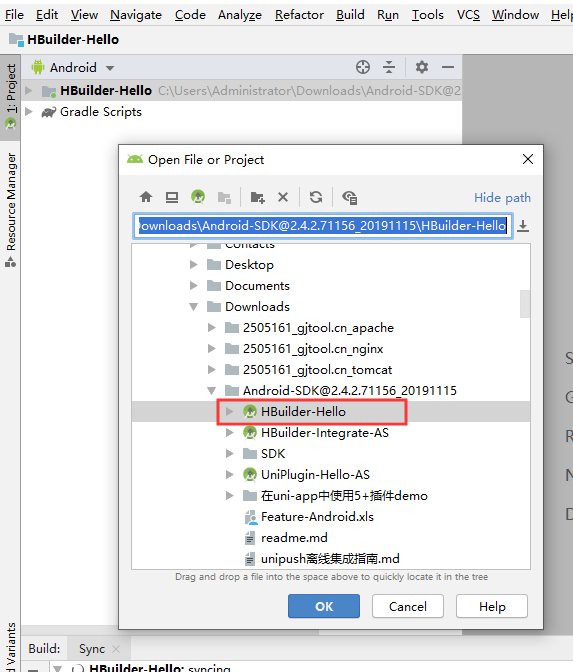This screenshot has width=573, height=672.
Task: Refresh the file tree in dialog
Action: (316, 197)
